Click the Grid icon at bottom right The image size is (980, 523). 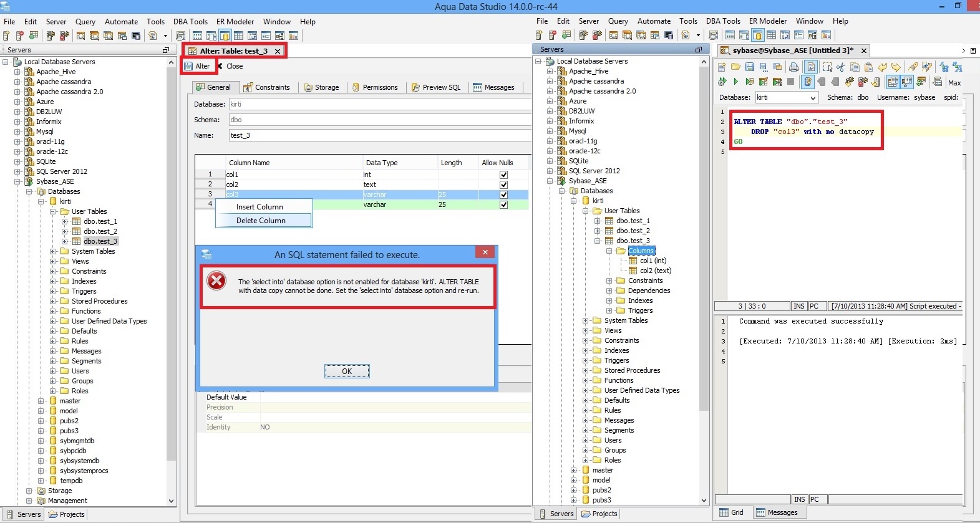pos(724,512)
